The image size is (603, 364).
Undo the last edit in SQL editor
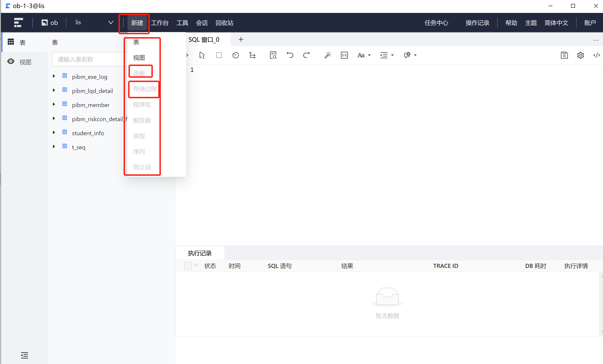click(x=290, y=55)
